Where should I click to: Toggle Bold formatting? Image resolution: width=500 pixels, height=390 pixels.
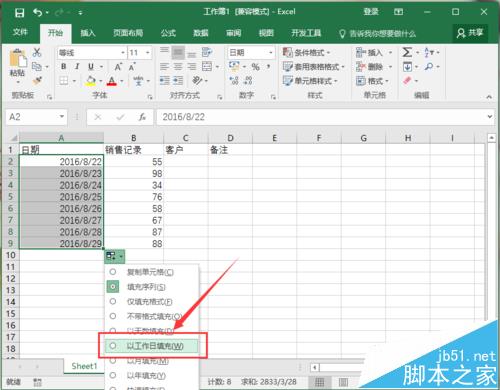click(x=63, y=66)
